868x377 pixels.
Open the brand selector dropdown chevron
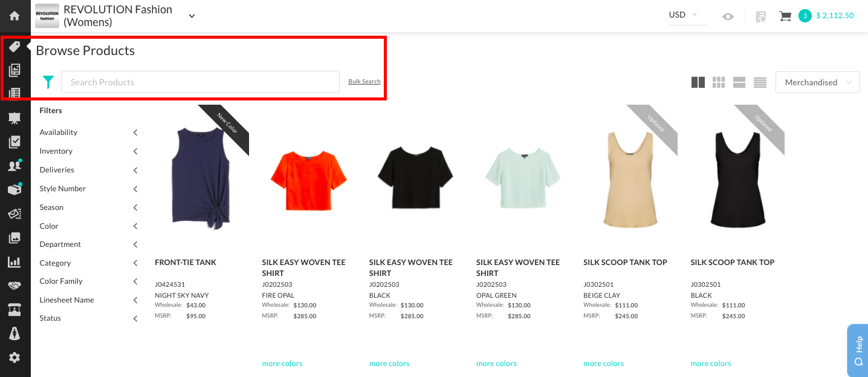pyautogui.click(x=192, y=16)
